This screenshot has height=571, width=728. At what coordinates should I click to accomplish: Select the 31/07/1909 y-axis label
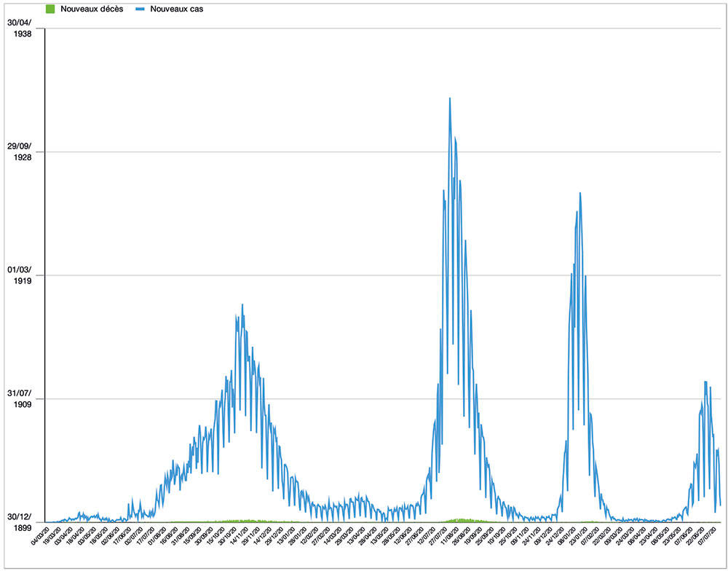click(21, 398)
